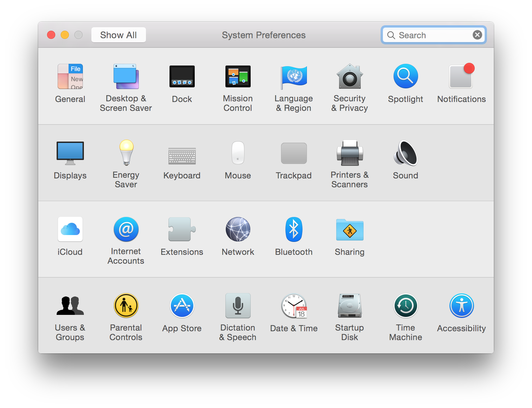Open the Sharing settings pane
The height and width of the screenshot is (408, 532).
[x=350, y=229]
